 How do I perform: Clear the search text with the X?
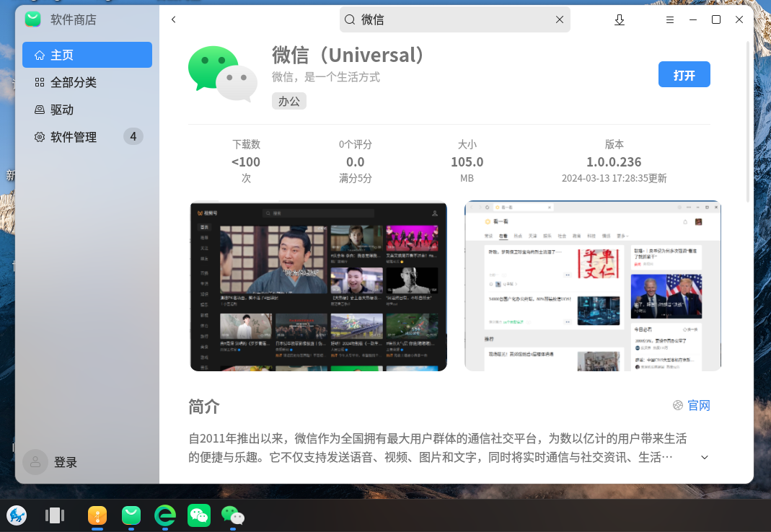(x=560, y=20)
